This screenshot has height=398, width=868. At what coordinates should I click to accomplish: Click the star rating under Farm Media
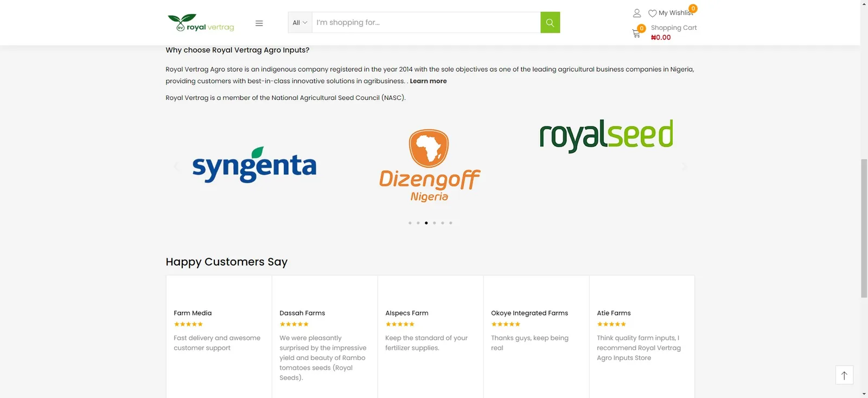tap(188, 324)
